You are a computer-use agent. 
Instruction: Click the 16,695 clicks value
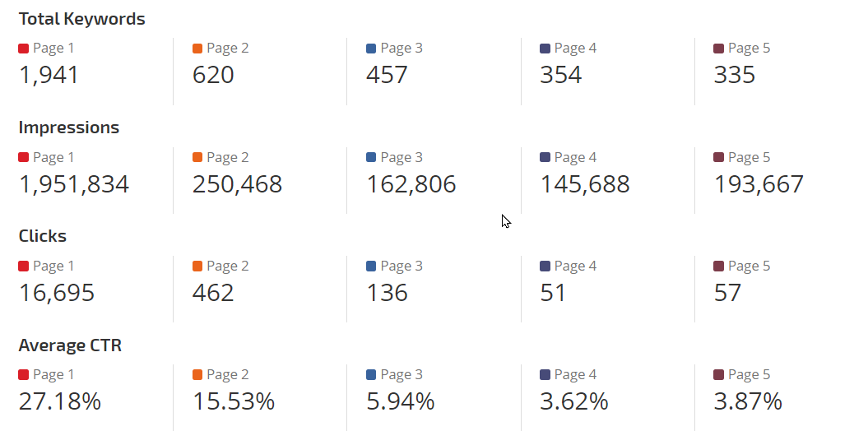tap(57, 293)
